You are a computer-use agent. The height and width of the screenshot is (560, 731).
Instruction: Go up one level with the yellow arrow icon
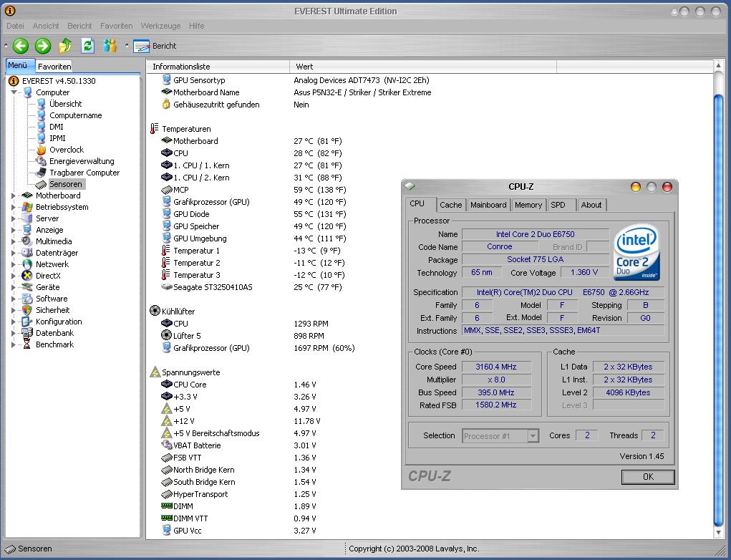click(65, 46)
